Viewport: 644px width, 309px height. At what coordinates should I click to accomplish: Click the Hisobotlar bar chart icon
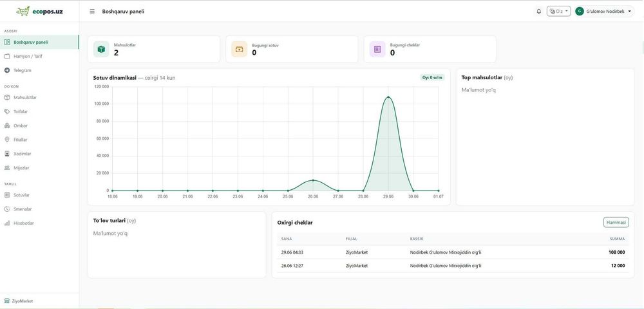(7, 223)
